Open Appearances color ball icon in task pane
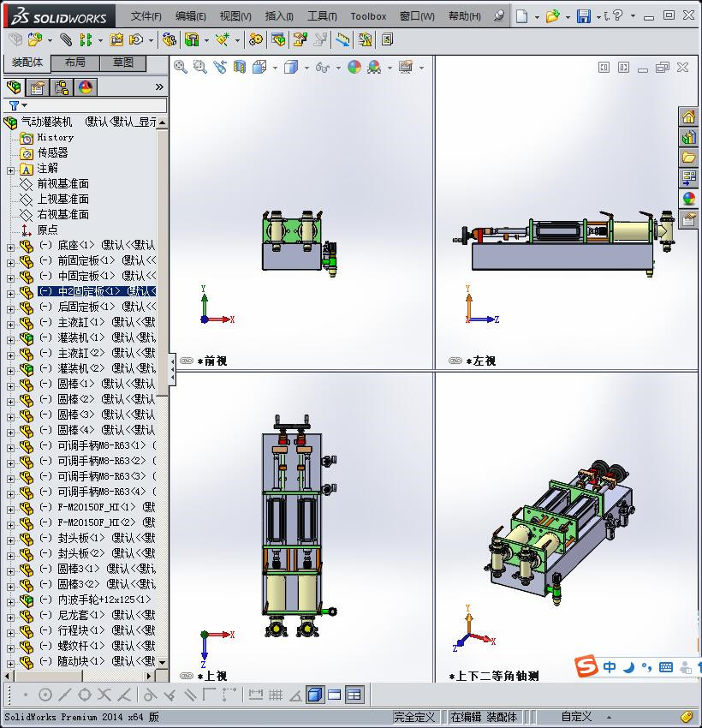This screenshot has width=702, height=728. coord(688,198)
